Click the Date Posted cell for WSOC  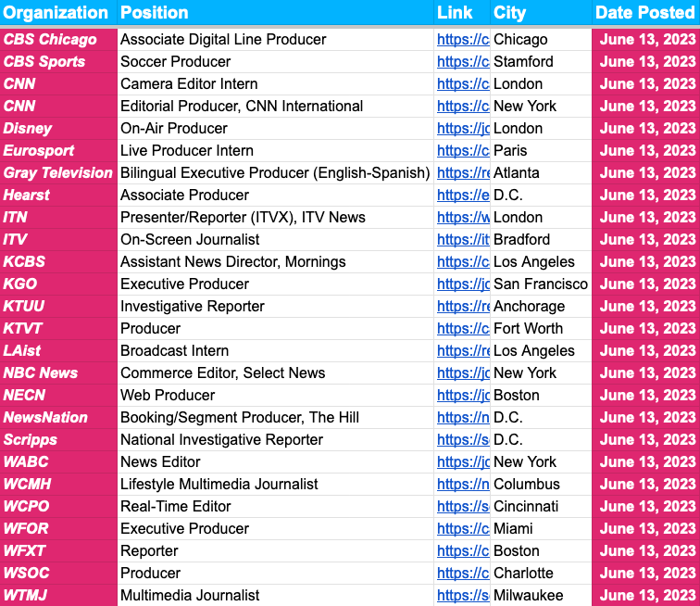646,574
